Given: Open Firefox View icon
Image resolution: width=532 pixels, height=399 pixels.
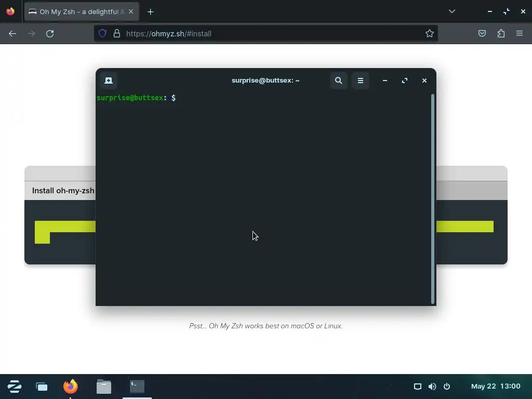Looking at the screenshot, I should click(x=10, y=11).
